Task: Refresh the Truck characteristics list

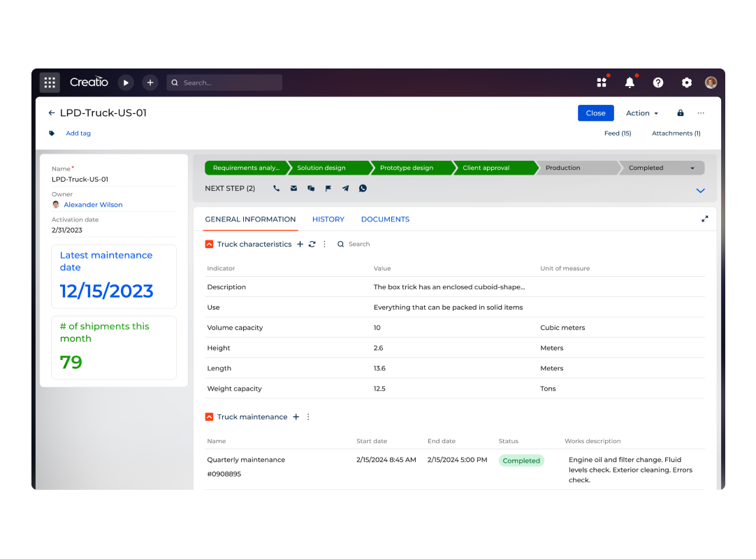Action: coord(312,245)
